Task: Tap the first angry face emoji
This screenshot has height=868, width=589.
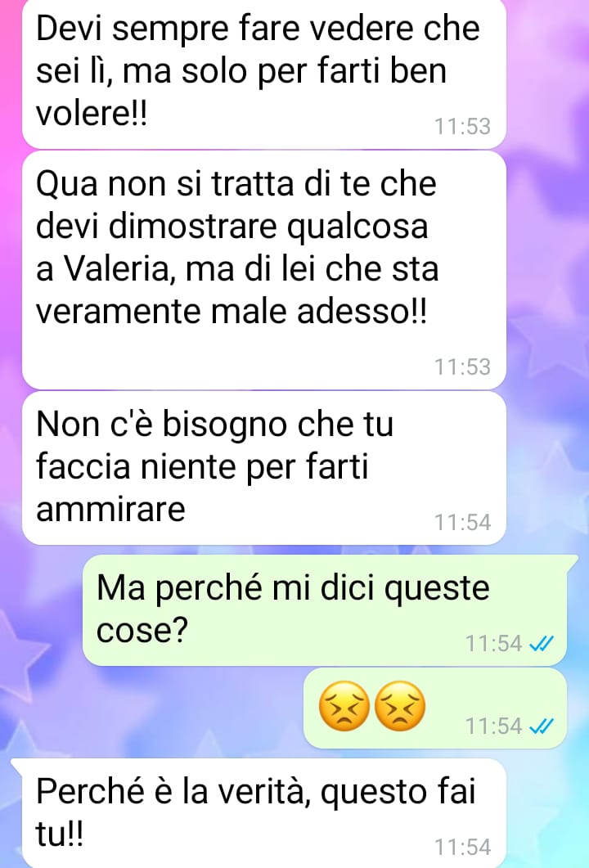Action: point(344,706)
